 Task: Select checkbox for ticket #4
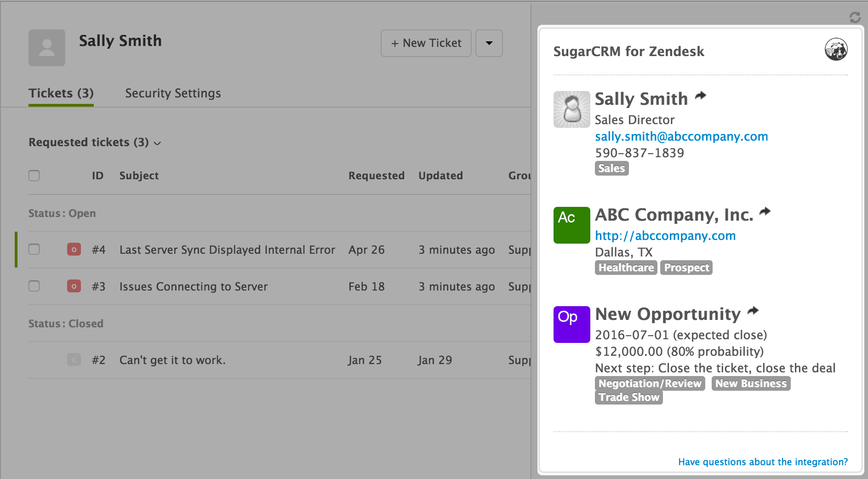[x=34, y=249]
